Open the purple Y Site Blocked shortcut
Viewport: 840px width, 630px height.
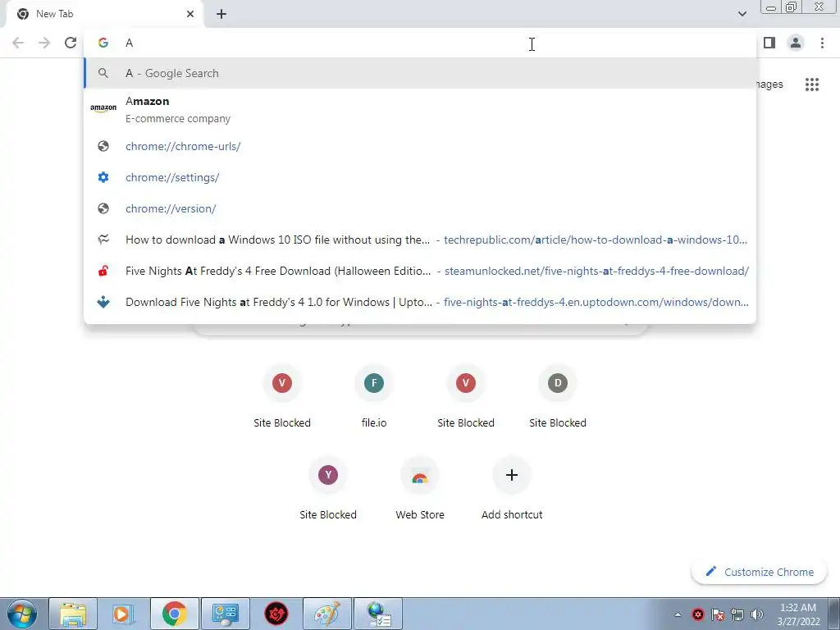328,488
